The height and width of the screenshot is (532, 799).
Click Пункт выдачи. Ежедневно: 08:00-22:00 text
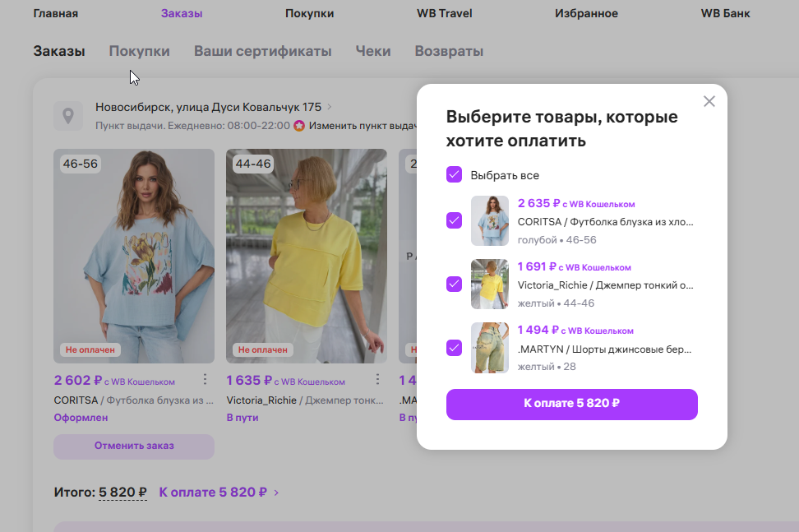point(192,125)
